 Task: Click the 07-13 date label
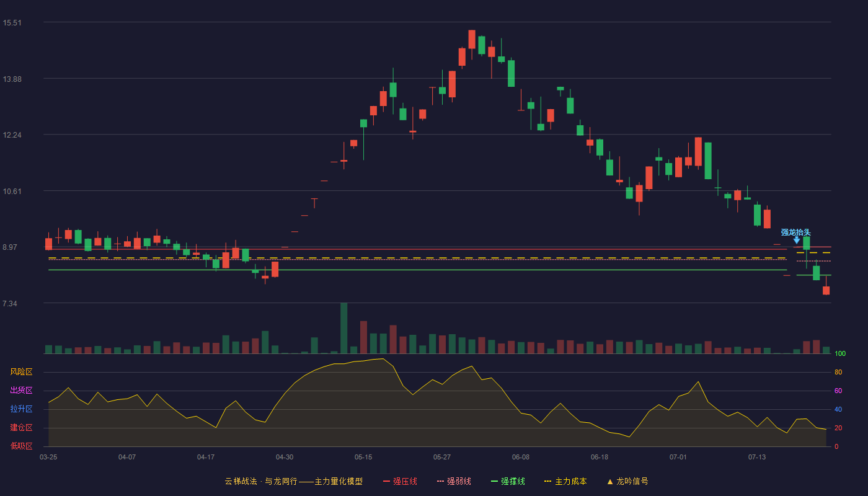(757, 457)
